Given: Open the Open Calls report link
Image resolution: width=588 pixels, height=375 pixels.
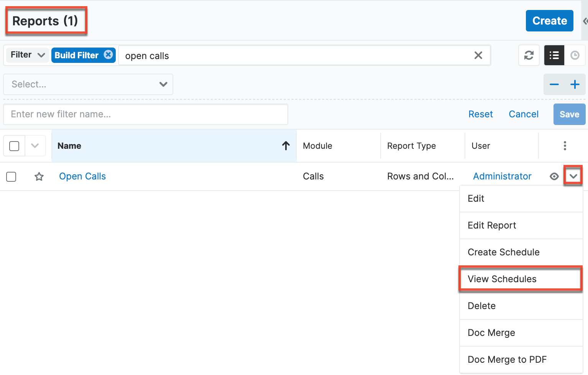Looking at the screenshot, I should 82,176.
